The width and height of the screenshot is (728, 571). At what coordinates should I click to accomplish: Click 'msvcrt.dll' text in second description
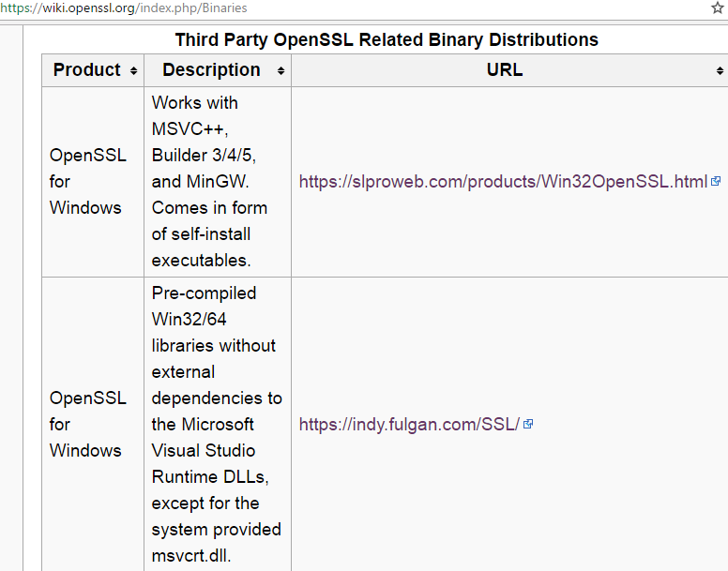point(190,556)
